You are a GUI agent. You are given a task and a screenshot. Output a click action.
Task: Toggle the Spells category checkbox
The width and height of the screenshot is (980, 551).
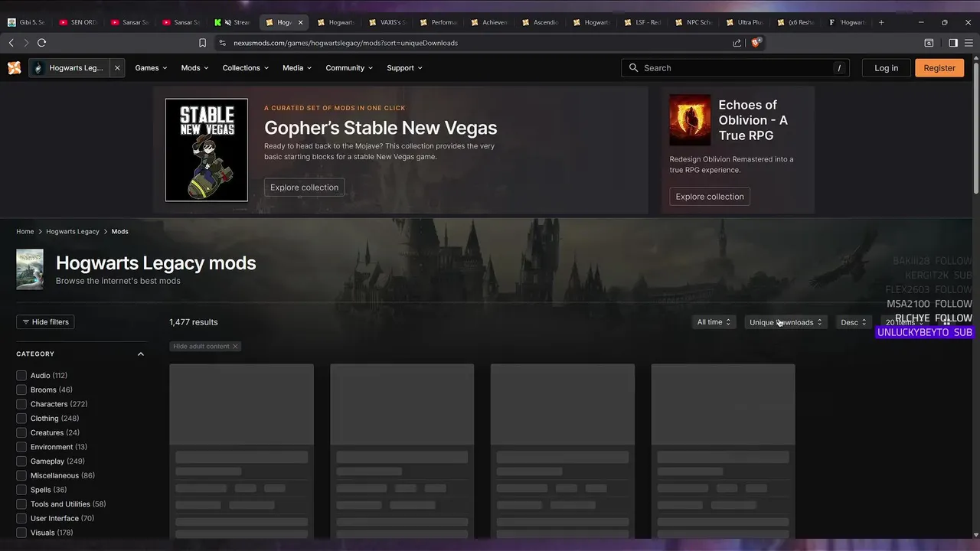21,490
